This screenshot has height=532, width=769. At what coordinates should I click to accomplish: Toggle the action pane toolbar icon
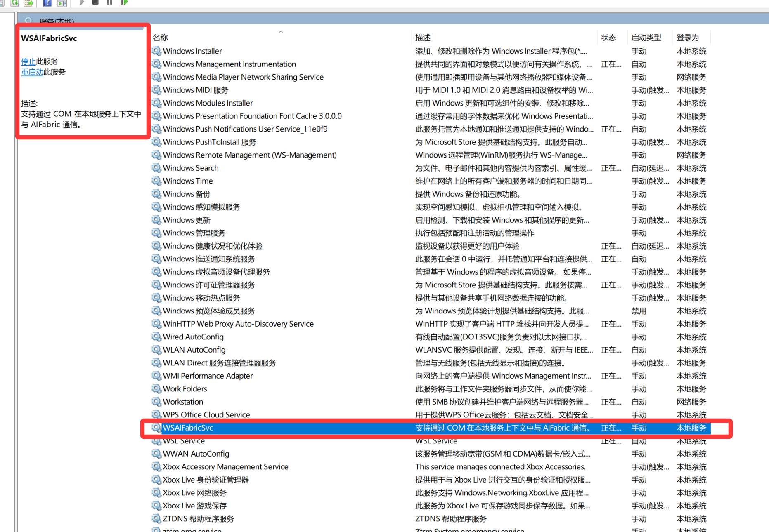coord(62,2)
